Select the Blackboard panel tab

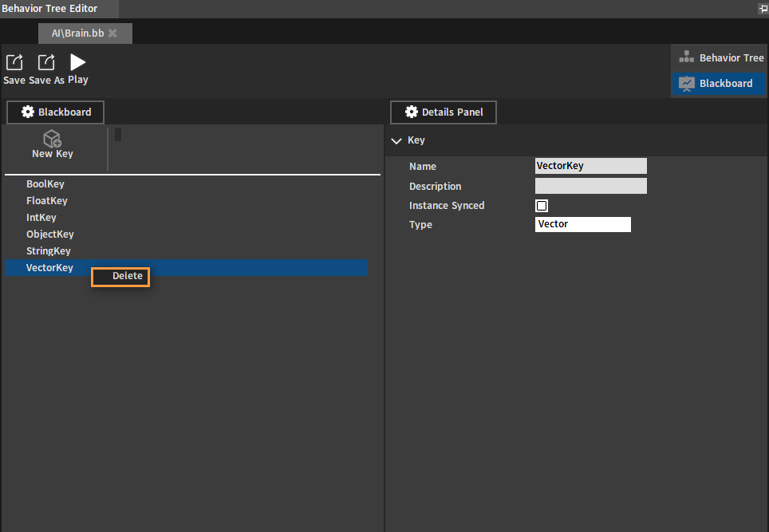coord(55,112)
